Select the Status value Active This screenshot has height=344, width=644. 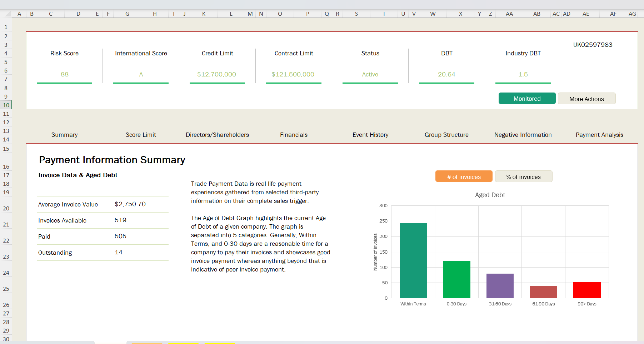pyautogui.click(x=370, y=74)
